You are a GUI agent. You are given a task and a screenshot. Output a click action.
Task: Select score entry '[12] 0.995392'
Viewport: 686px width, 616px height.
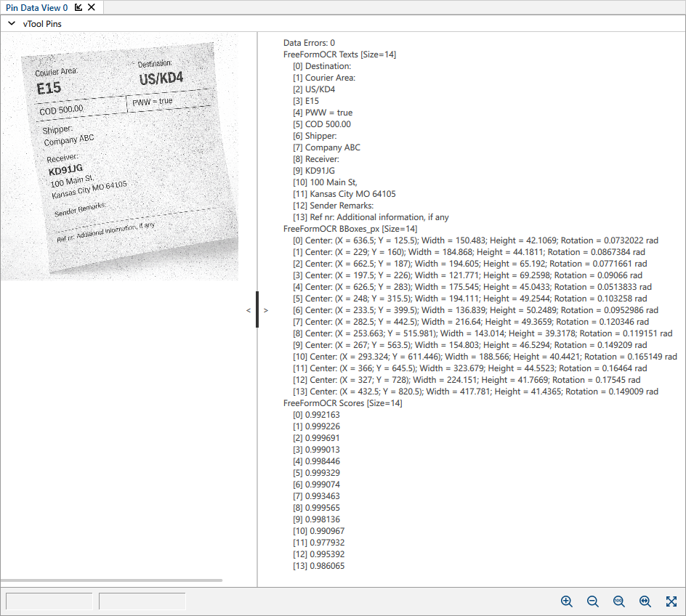tap(319, 554)
